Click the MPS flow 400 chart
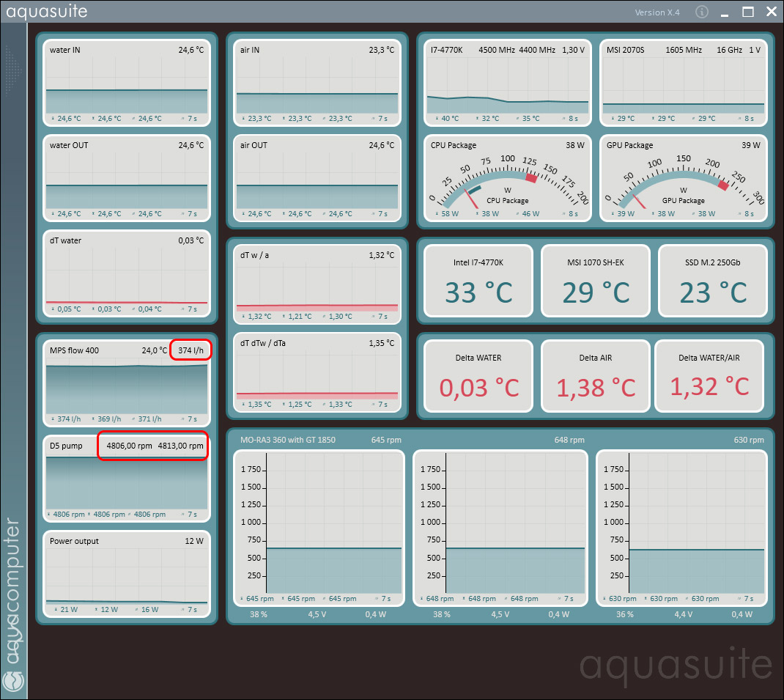This screenshot has width=784, height=700. 127,383
